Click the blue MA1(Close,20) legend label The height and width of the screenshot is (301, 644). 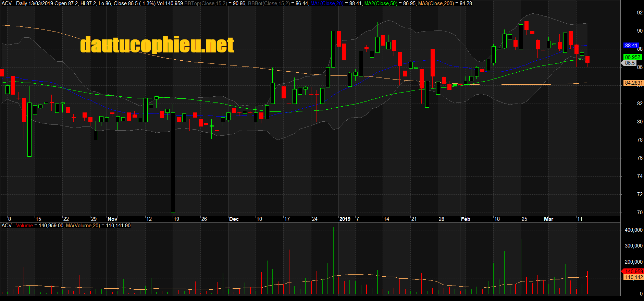327,3
